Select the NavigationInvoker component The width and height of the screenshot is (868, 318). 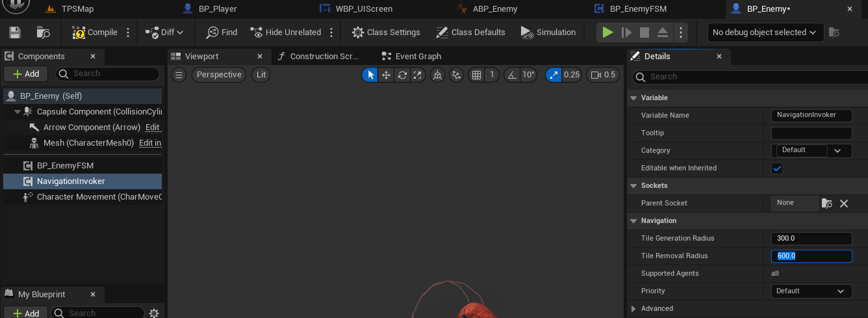coord(83,181)
